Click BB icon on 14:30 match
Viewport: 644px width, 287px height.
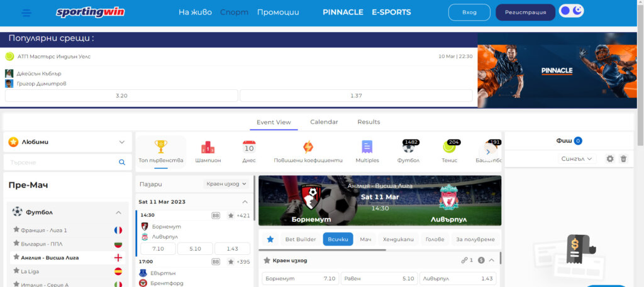216,215
